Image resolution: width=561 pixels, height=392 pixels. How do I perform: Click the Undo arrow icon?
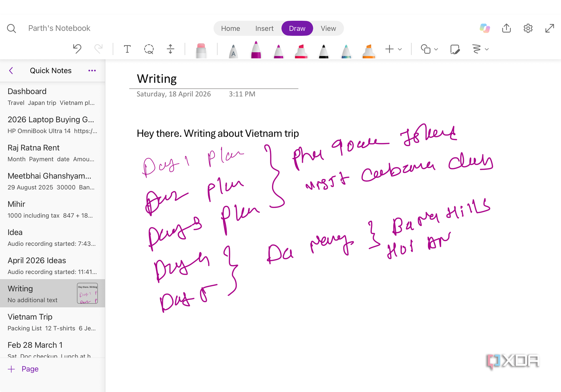click(x=77, y=49)
